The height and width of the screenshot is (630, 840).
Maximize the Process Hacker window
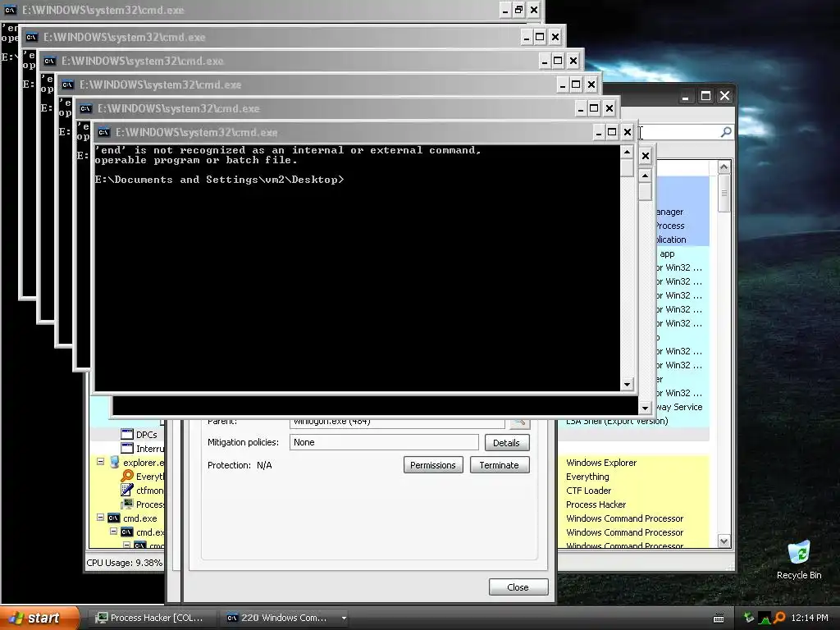705,96
